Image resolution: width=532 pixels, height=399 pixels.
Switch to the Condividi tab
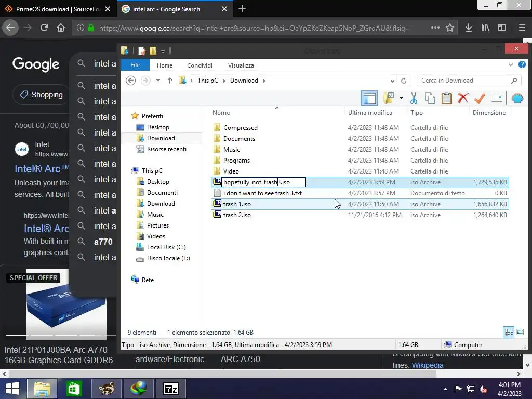pos(199,65)
